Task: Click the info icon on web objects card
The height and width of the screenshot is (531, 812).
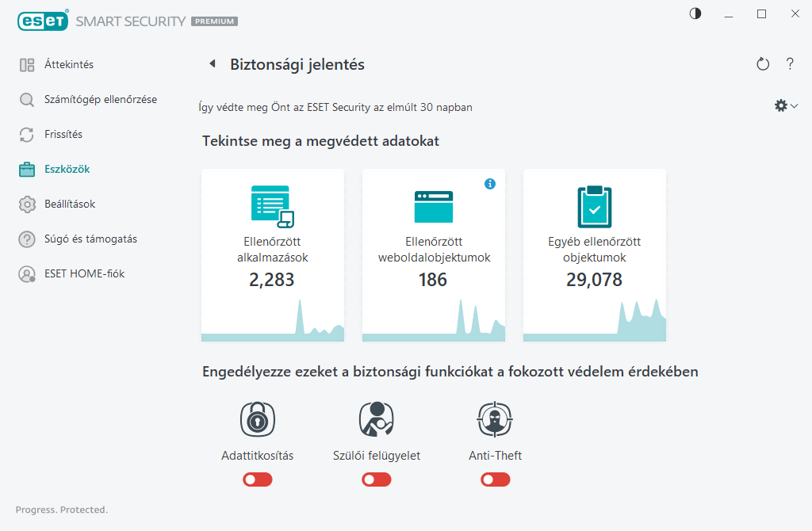Action: click(x=490, y=184)
